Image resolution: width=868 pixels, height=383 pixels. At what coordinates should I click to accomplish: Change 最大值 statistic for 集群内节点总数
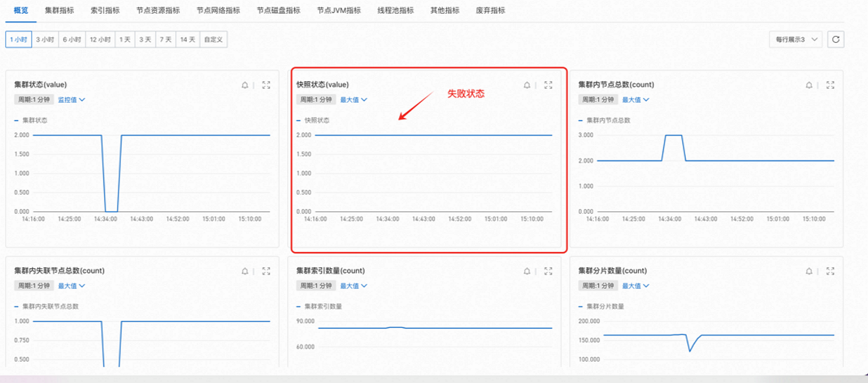pos(636,100)
